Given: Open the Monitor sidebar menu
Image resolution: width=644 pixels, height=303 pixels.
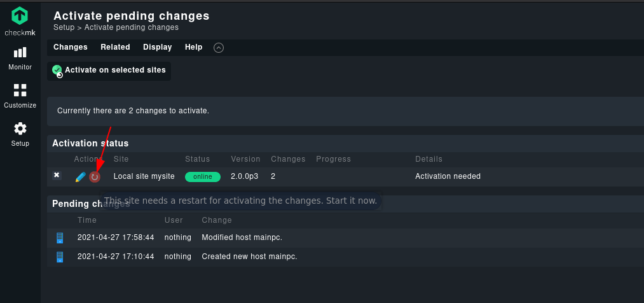Looking at the screenshot, I should tap(20, 59).
